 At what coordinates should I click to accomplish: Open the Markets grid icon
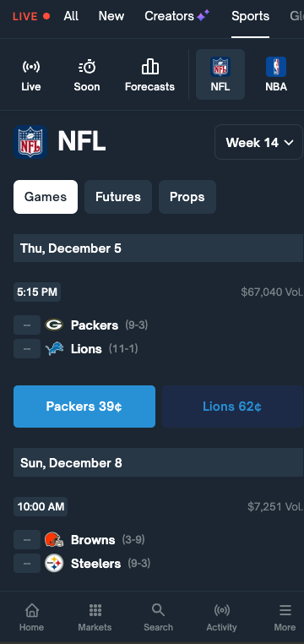tap(95, 610)
